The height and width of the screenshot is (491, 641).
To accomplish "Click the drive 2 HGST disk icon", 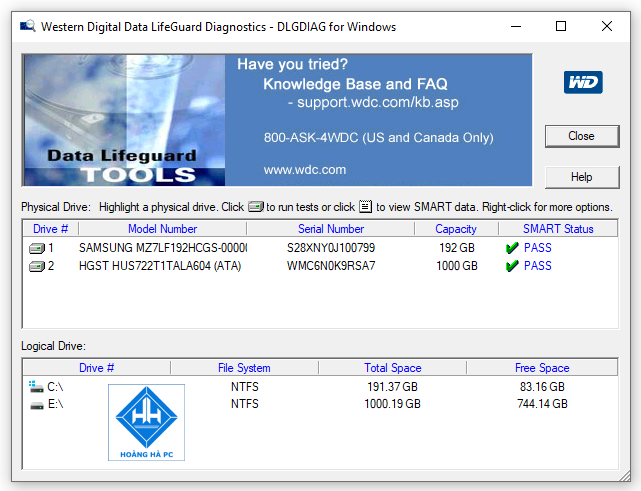I will (x=37, y=267).
